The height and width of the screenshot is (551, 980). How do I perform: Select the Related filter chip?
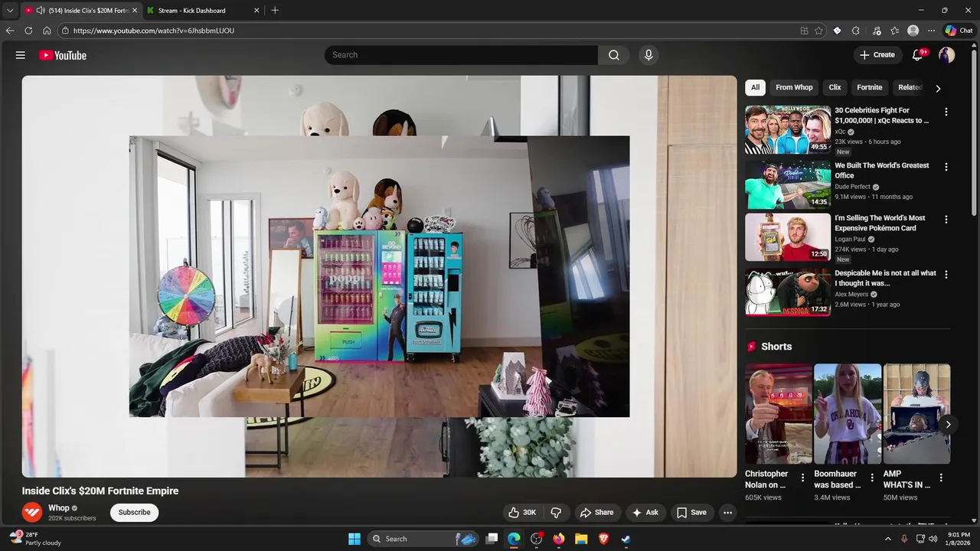click(x=910, y=87)
